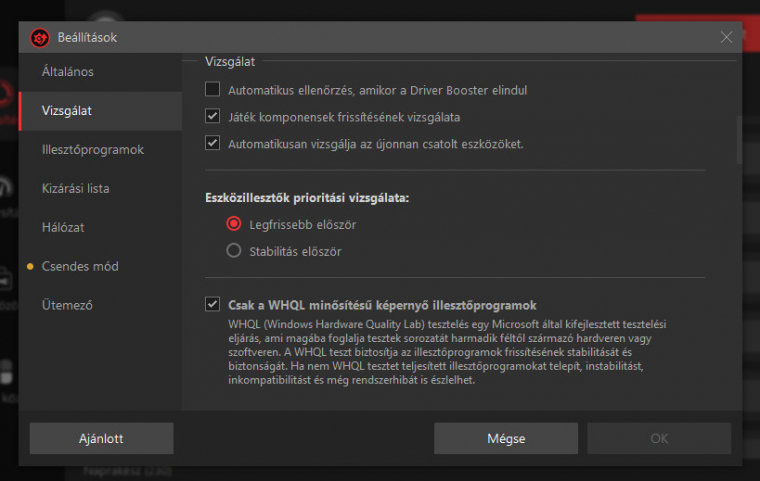760x481 pixels.
Task: Toggle Csak a WHQL minősítésű checkbox
Action: (212, 304)
